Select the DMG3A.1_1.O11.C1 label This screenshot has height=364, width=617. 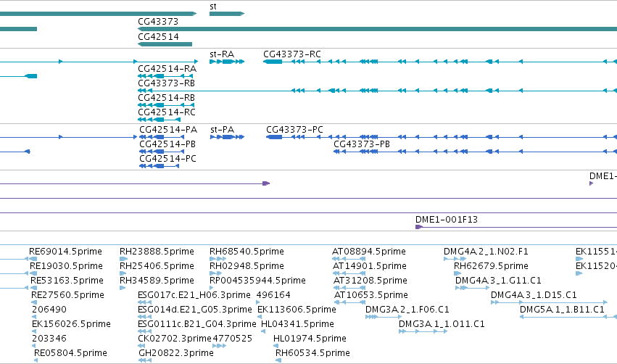tap(442, 324)
